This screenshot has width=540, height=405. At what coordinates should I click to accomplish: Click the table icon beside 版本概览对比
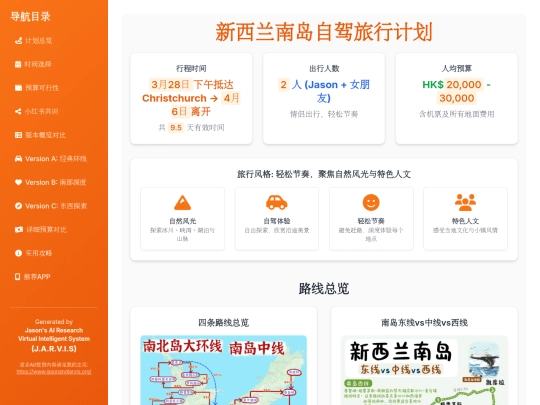(x=19, y=135)
